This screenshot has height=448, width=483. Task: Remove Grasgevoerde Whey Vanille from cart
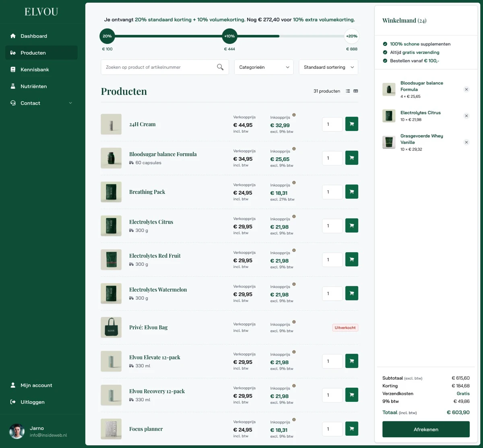(x=466, y=142)
